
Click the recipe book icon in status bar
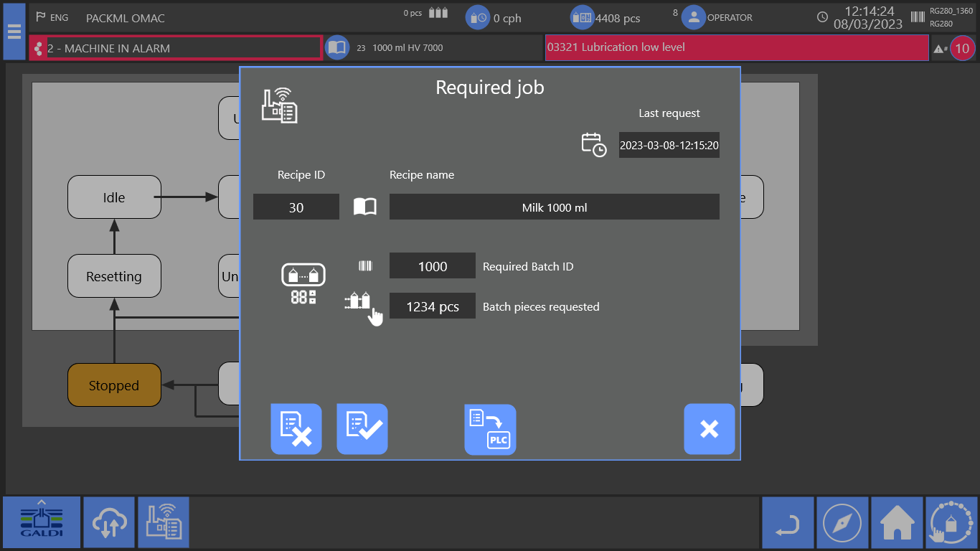(x=337, y=48)
